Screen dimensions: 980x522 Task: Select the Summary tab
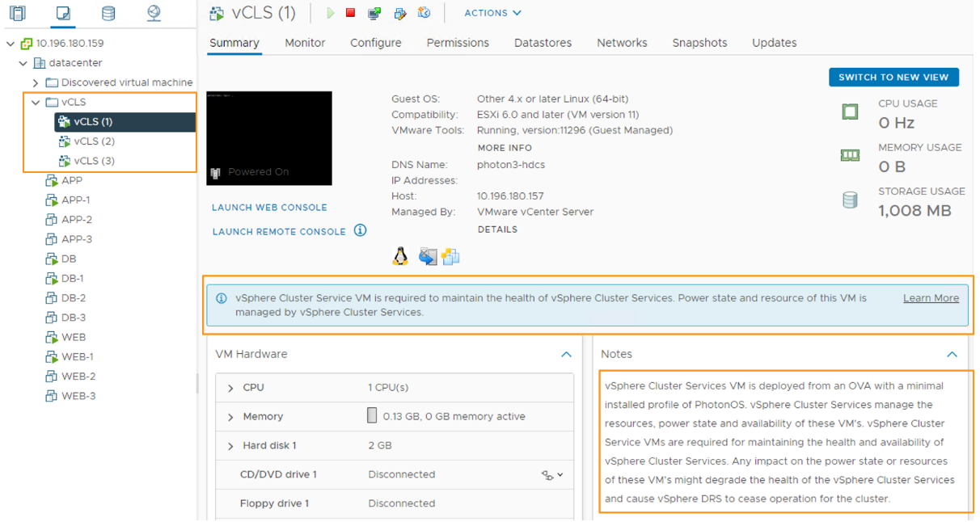pos(234,43)
